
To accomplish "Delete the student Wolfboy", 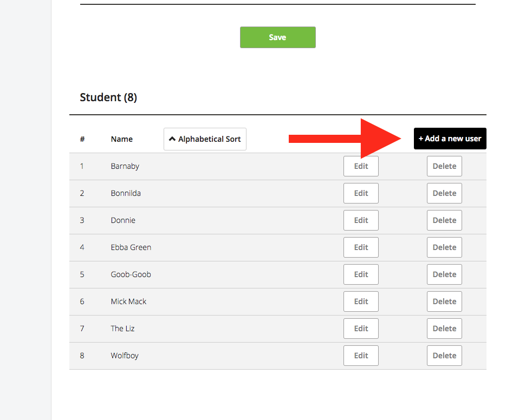I will pos(444,356).
